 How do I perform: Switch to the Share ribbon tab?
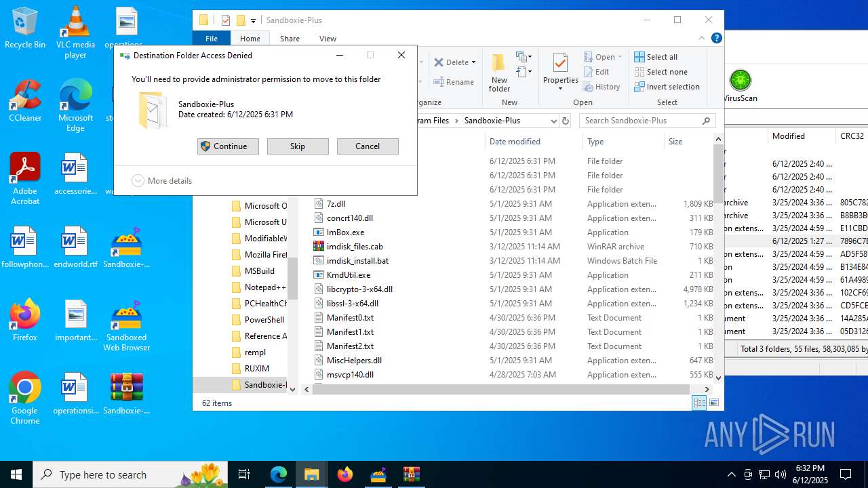coord(290,39)
